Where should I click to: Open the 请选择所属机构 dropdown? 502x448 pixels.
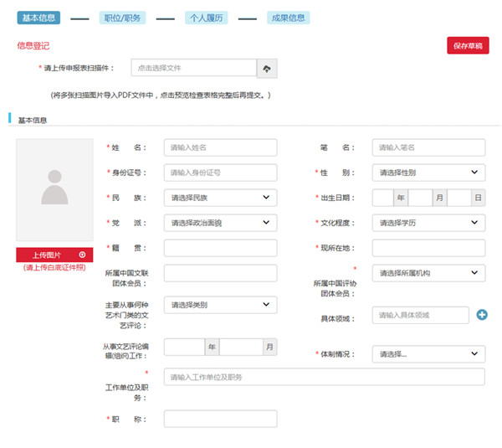pos(428,273)
